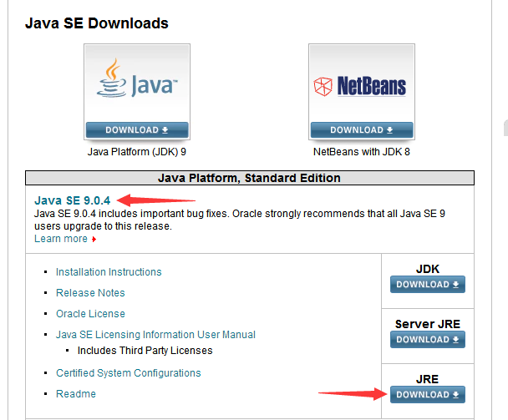Open the Java SE 9.0.4 link
The width and height of the screenshot is (508, 420).
(x=72, y=200)
